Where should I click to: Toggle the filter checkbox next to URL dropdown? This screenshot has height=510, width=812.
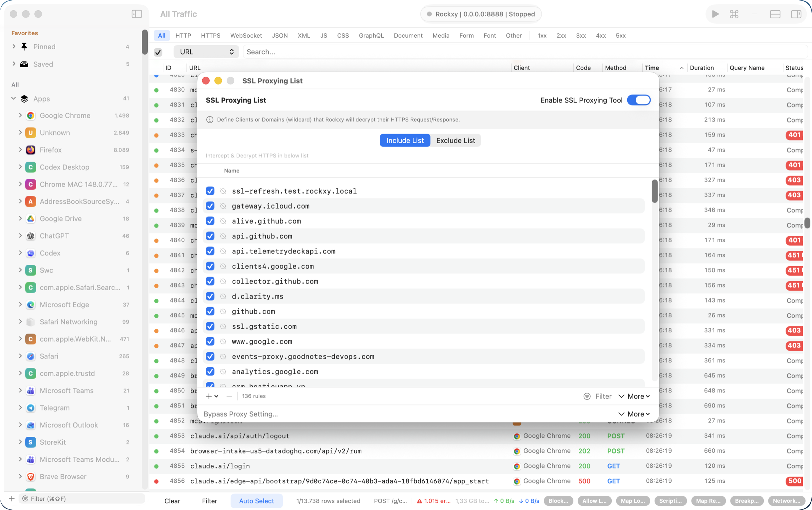coord(158,52)
